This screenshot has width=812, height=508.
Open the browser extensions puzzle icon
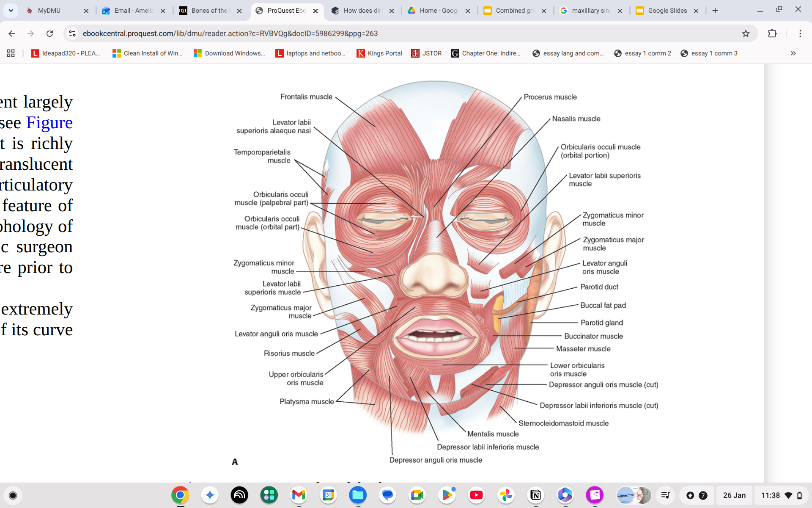tap(773, 33)
